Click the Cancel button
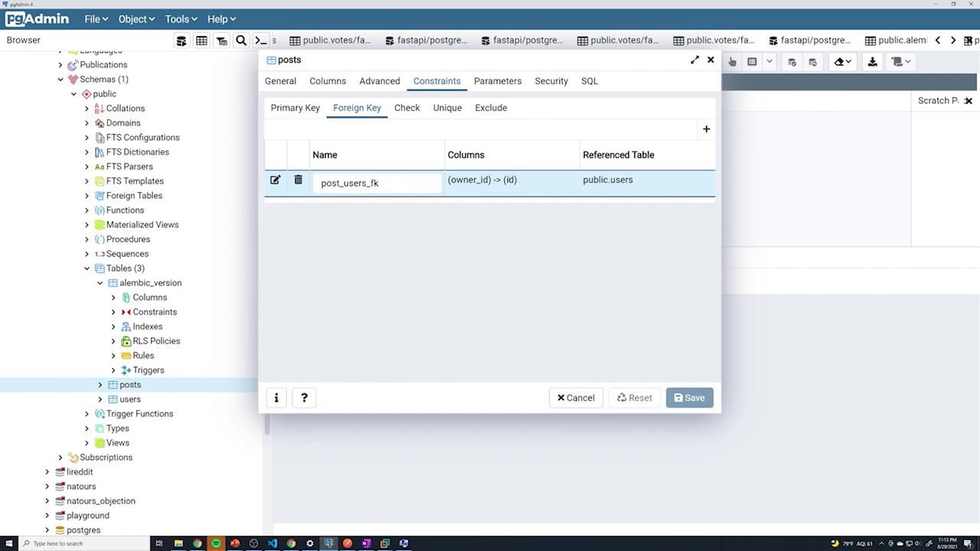Viewport: 980px width, 551px height. pyautogui.click(x=576, y=398)
